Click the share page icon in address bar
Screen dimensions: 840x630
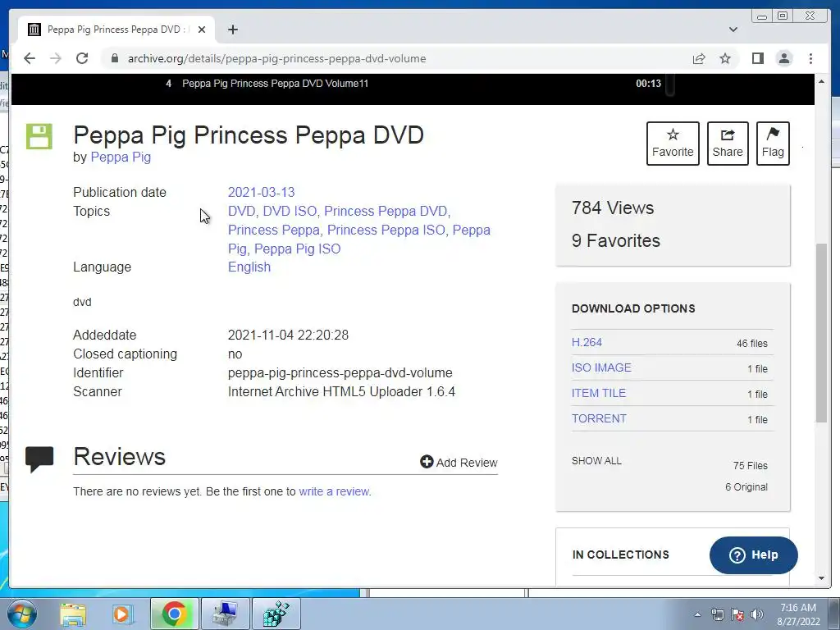[699, 58]
